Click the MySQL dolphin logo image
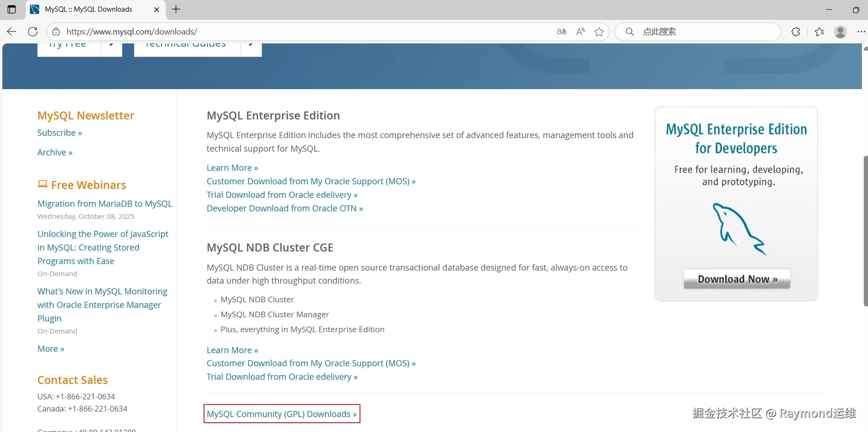Image resolution: width=868 pixels, height=432 pixels. tap(739, 229)
